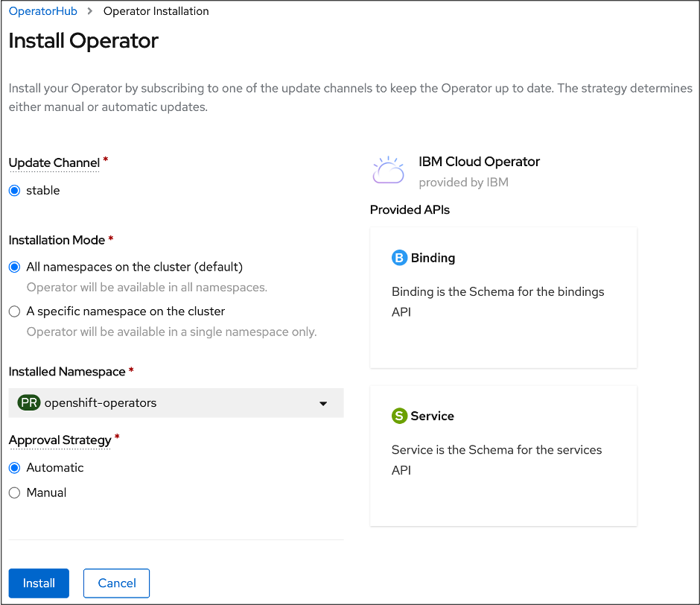The height and width of the screenshot is (605, 700).
Task: Click the Operator Installation breadcrumb item
Action: coord(156,11)
